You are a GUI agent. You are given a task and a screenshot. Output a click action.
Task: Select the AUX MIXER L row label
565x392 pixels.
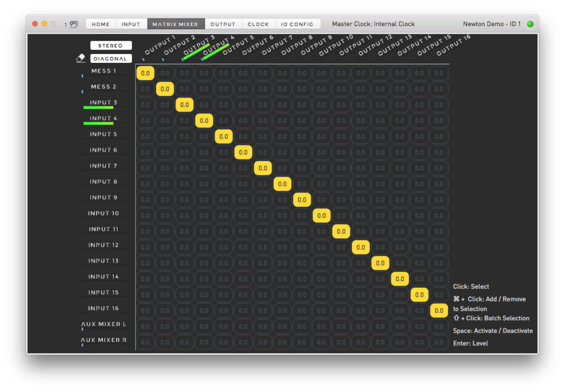(104, 324)
